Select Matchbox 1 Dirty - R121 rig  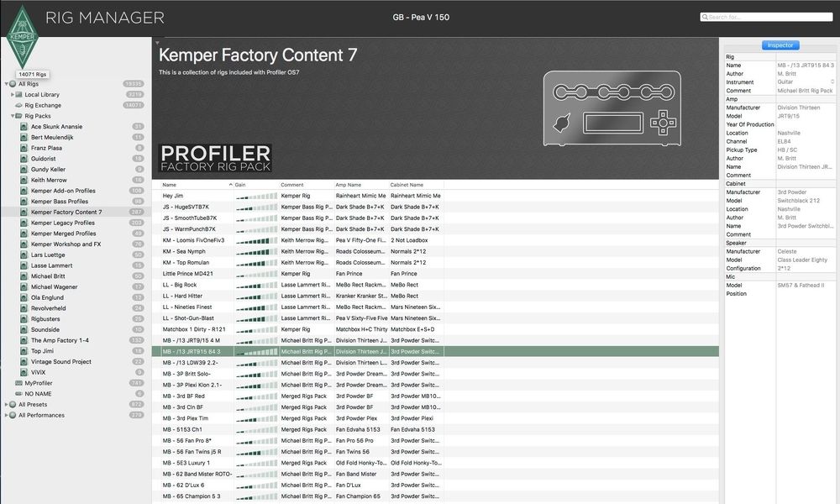click(435, 329)
